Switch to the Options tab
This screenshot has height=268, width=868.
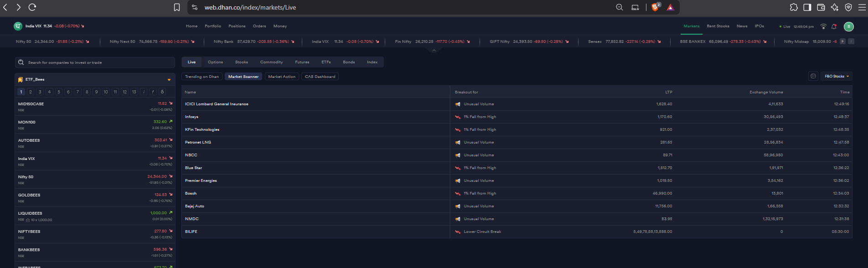pos(215,62)
